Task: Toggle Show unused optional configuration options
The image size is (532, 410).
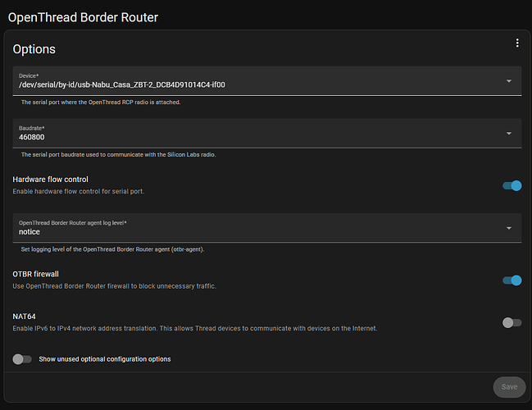Action: point(22,359)
